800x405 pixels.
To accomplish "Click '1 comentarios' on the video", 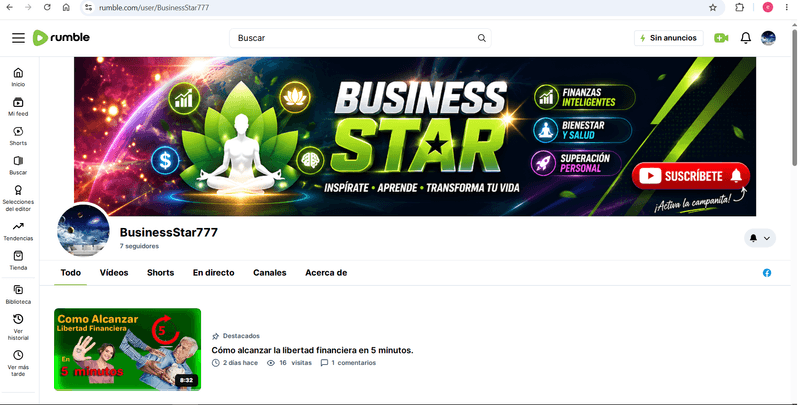I will coord(348,363).
